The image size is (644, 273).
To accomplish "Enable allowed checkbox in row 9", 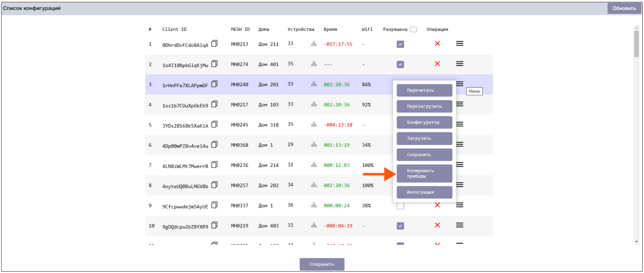I will [x=400, y=206].
